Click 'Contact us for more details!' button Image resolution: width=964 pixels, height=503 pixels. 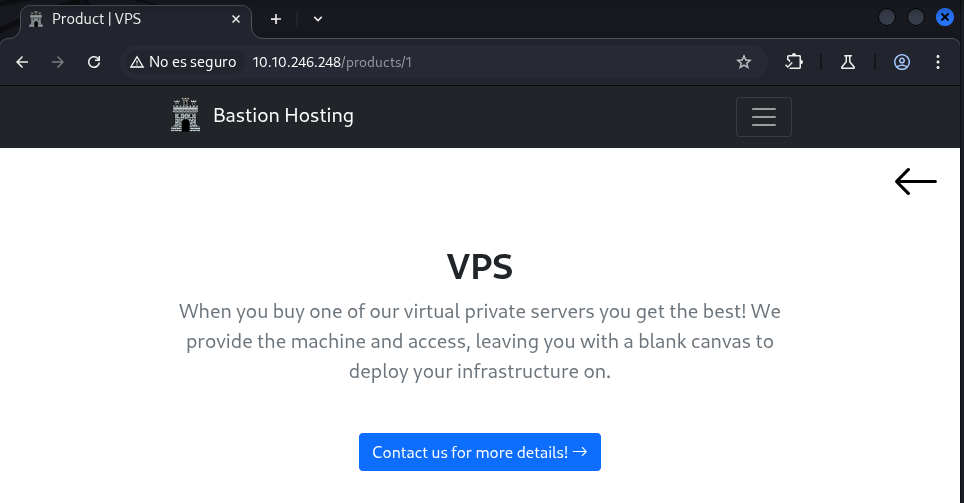480,452
